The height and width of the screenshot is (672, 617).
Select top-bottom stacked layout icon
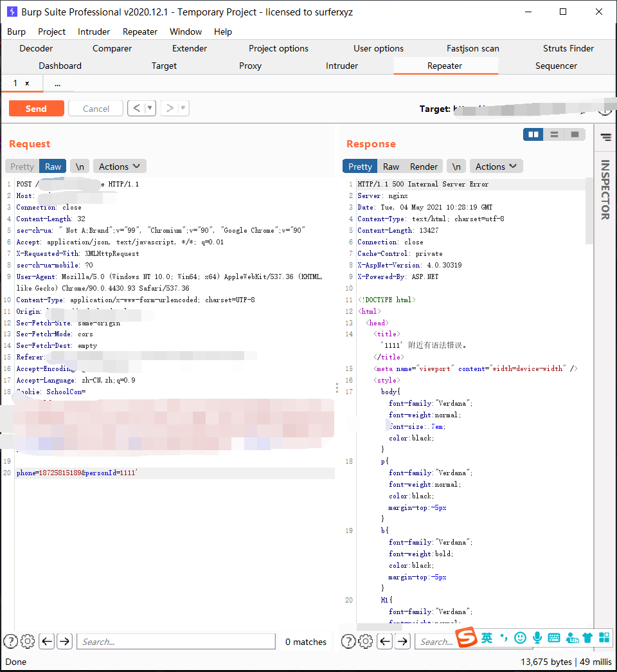[554, 134]
